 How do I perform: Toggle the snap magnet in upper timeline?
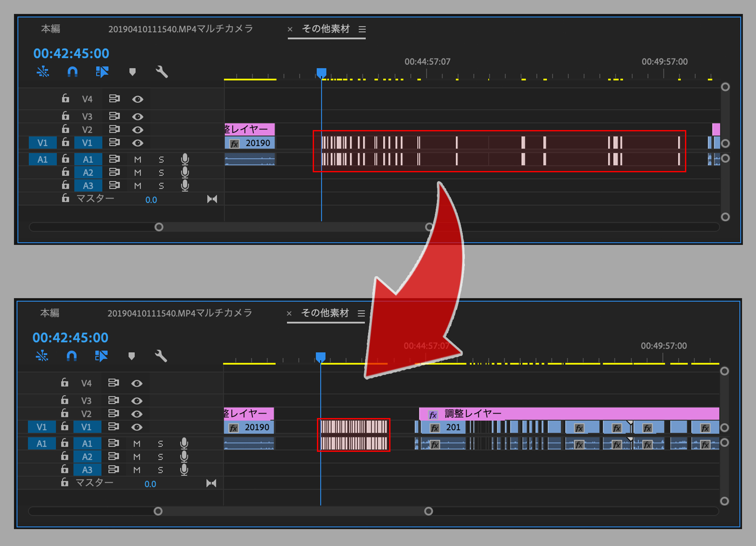point(72,72)
